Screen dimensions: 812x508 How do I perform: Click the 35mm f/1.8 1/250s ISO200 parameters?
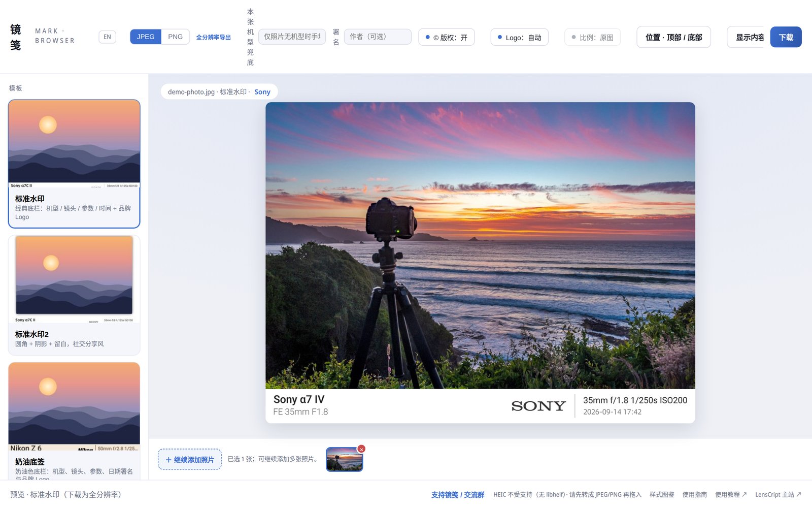[635, 400]
